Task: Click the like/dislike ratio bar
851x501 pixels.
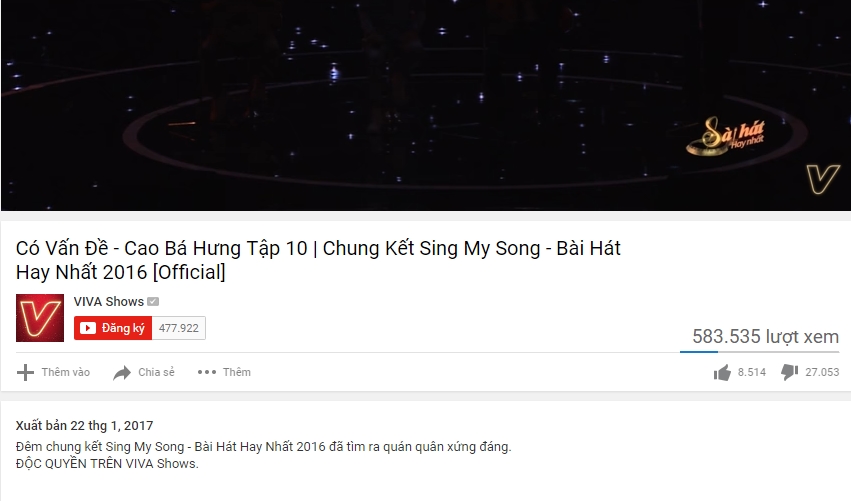Action: [759, 352]
